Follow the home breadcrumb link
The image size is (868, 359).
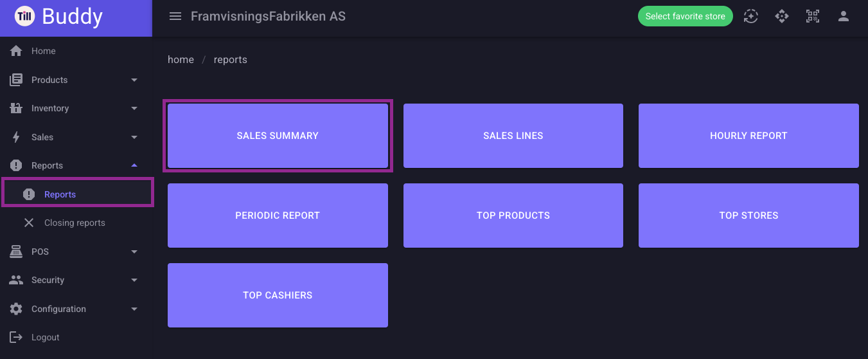click(181, 59)
